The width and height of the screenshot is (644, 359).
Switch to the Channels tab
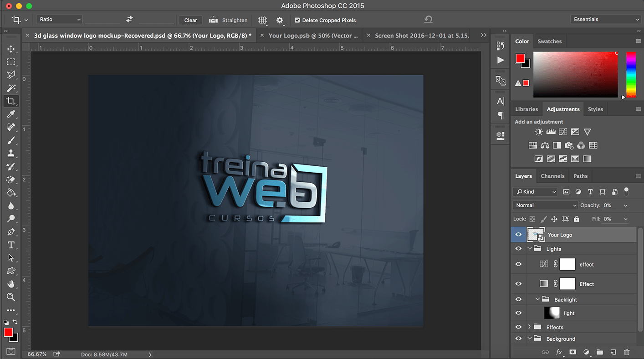point(552,176)
